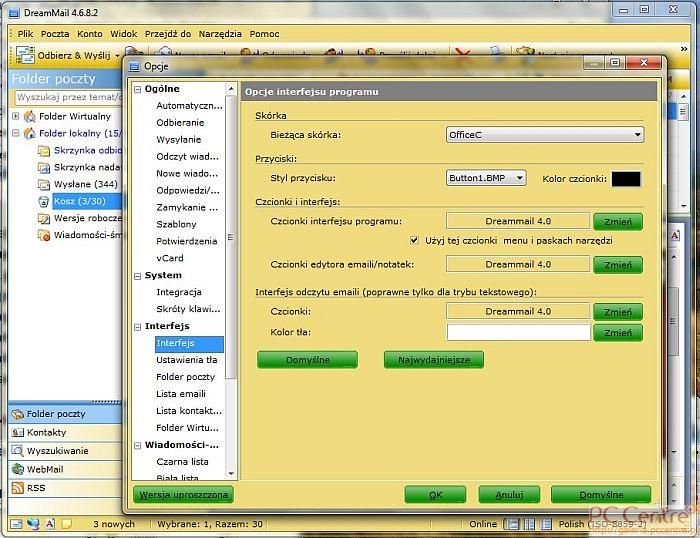Click the black Kolor czcionki swatch

click(625, 179)
